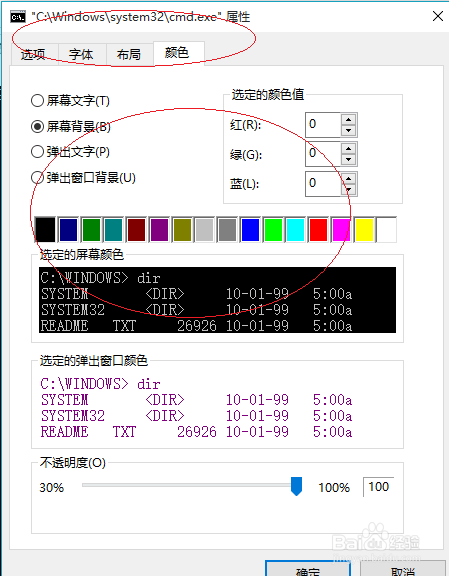Close the cmd.exe 属性 dialog
The width and height of the screenshot is (449, 576).
tap(438, 16)
